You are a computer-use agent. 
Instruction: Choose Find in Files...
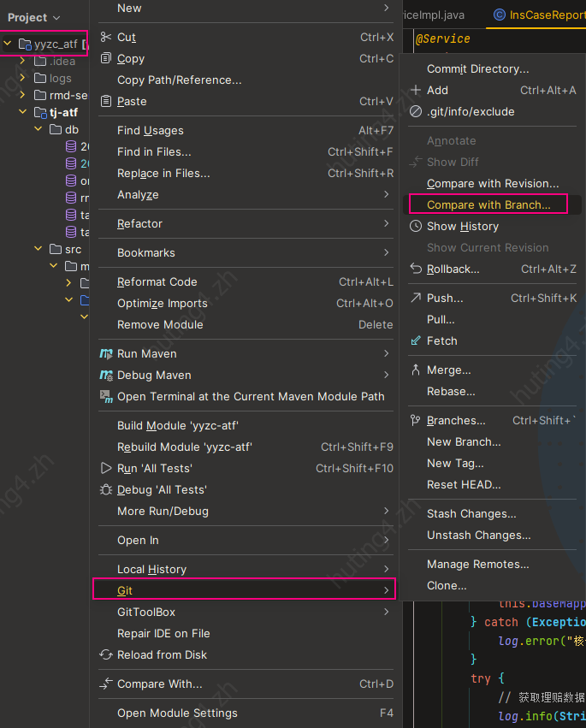click(246, 151)
